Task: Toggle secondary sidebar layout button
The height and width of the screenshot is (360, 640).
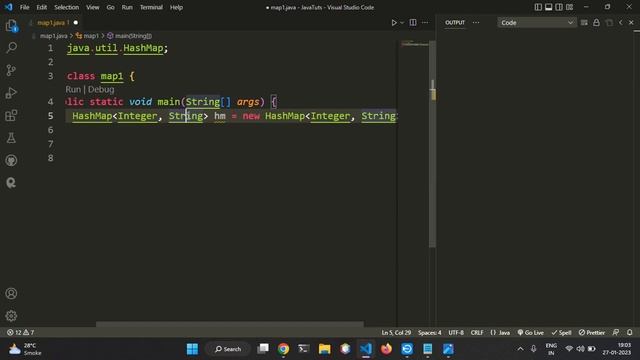Action: pyautogui.click(x=559, y=7)
